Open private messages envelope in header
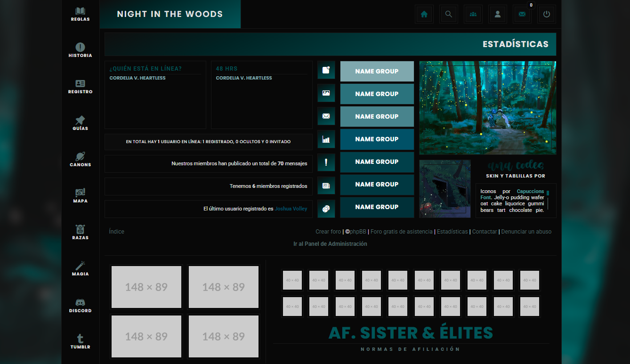The width and height of the screenshot is (630, 364). coord(522,14)
